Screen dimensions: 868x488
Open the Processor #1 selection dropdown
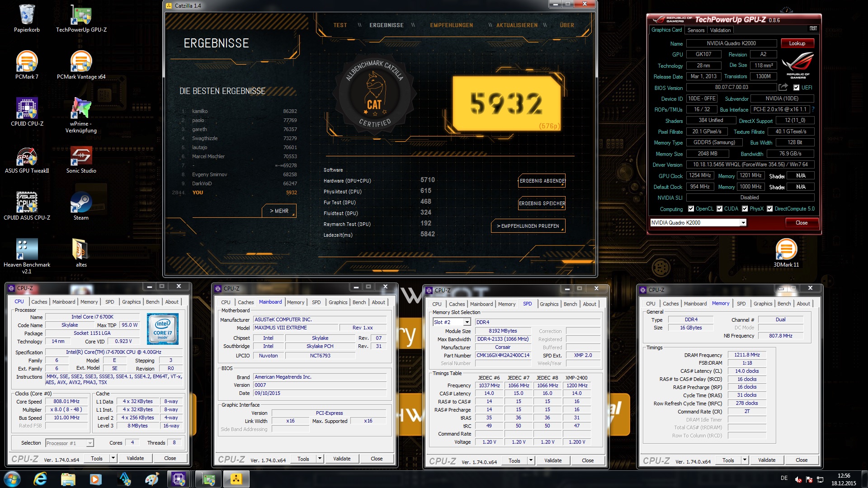(69, 443)
